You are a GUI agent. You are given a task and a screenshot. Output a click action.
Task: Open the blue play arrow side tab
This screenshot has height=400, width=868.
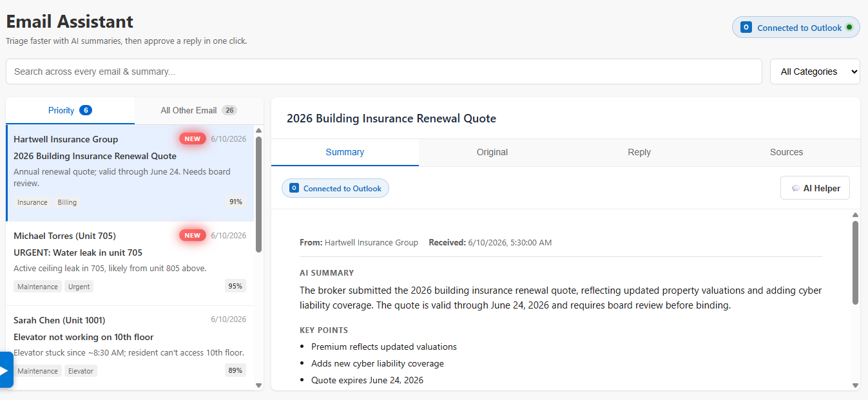[5, 370]
